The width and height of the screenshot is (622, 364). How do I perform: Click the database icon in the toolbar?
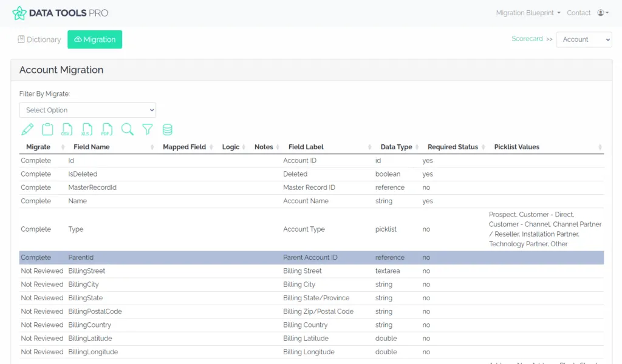coord(167,129)
